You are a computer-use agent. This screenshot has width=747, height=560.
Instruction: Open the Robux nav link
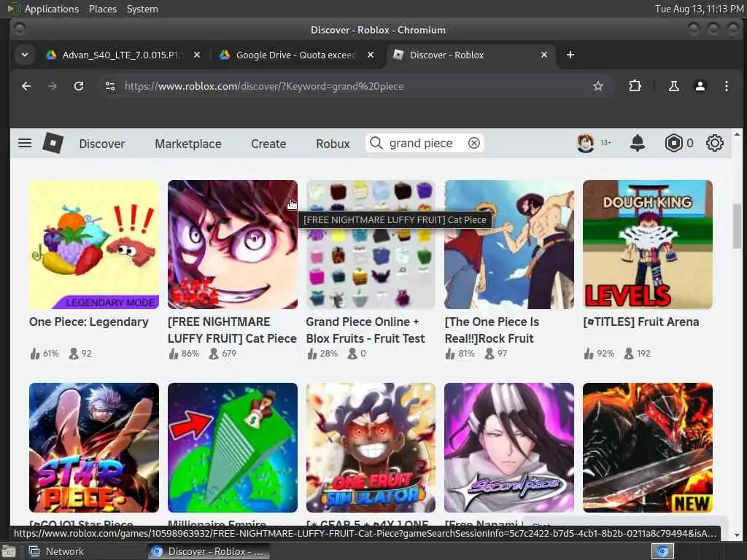(333, 144)
